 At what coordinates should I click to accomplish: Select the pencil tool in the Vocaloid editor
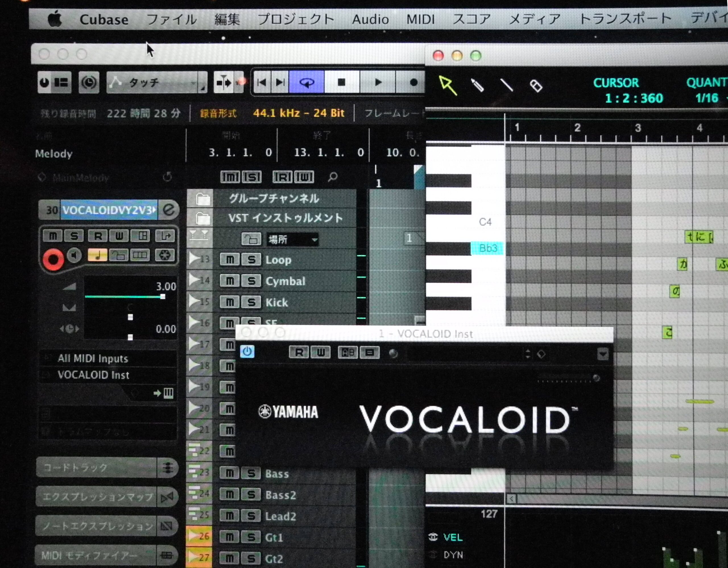click(477, 85)
